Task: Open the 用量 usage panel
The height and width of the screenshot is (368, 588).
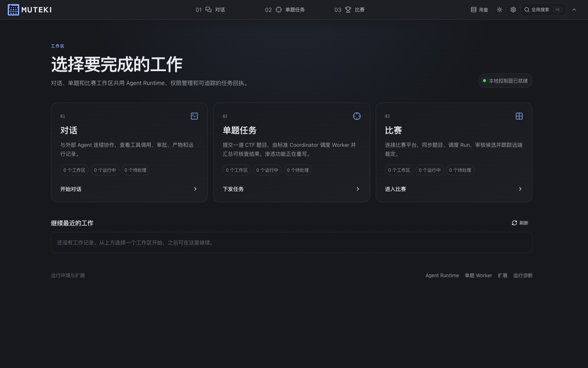Action: click(479, 10)
